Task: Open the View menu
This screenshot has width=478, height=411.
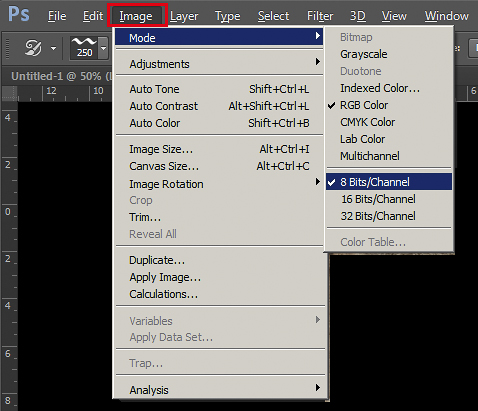Action: pyautogui.click(x=394, y=16)
